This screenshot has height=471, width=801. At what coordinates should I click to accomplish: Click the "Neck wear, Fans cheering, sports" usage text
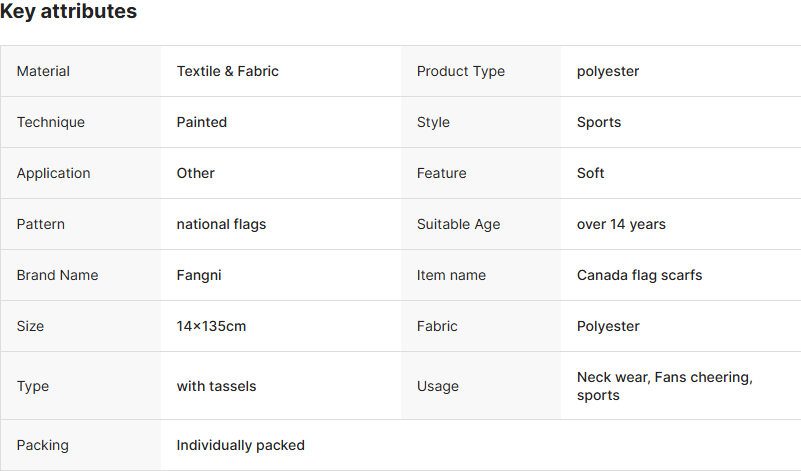[x=665, y=386]
